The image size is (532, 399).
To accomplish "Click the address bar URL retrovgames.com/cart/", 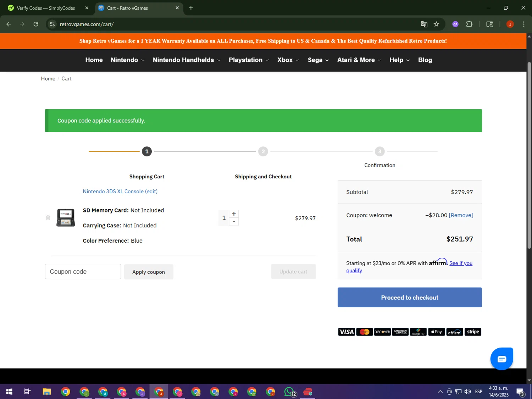I will tap(87, 24).
